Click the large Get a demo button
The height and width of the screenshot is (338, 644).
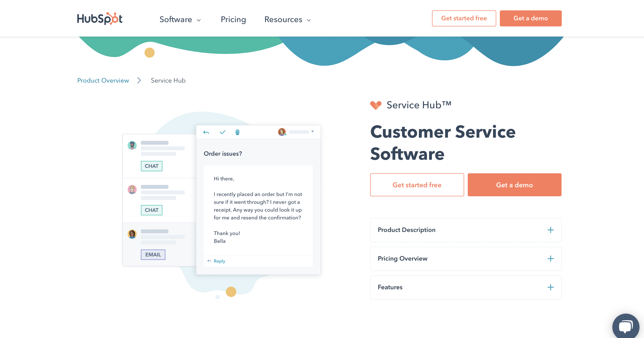tap(515, 185)
